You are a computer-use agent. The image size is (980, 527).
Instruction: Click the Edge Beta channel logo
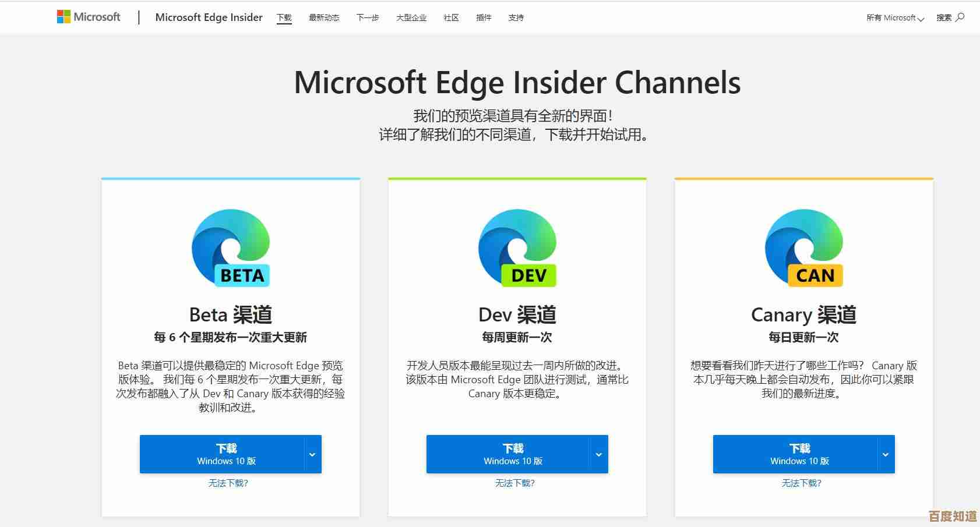click(231, 248)
